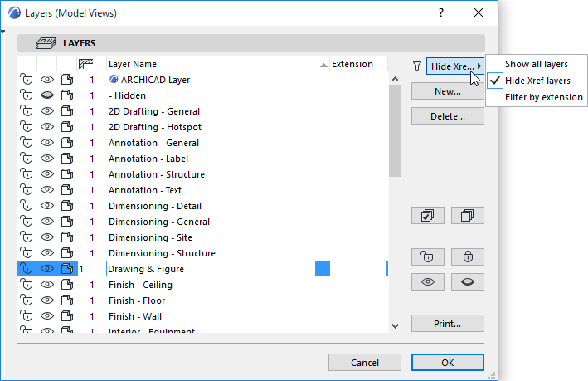Click wireframe icon of Annotation - Text layer
588x381 pixels.
click(x=67, y=190)
